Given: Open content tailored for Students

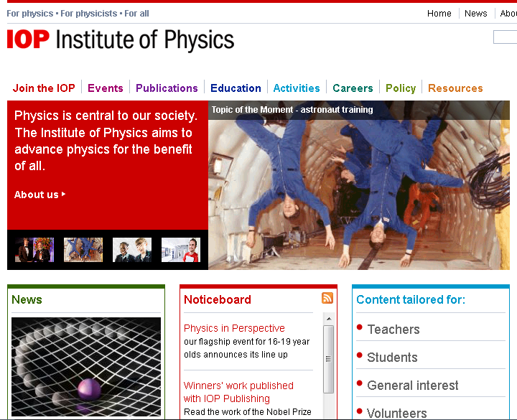Looking at the screenshot, I should tap(392, 358).
